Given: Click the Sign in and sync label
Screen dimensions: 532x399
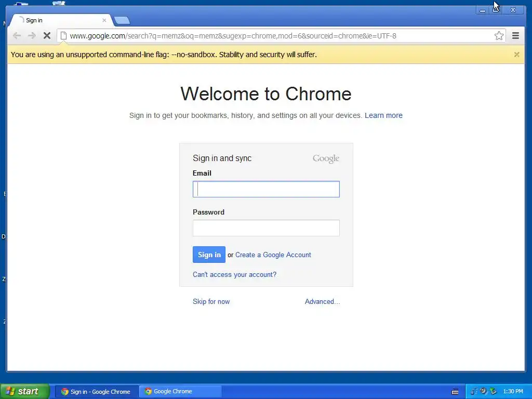Looking at the screenshot, I should (x=222, y=158).
